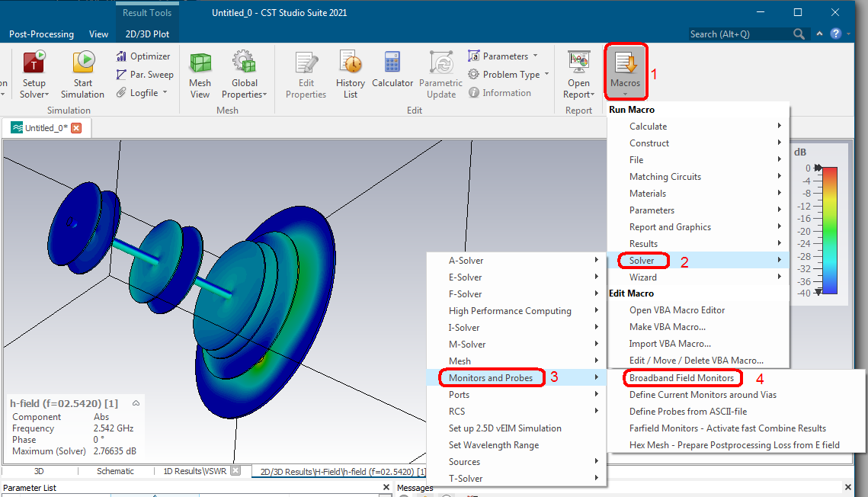
Task: Click the Problem Type gear icon
Action: coord(473,74)
